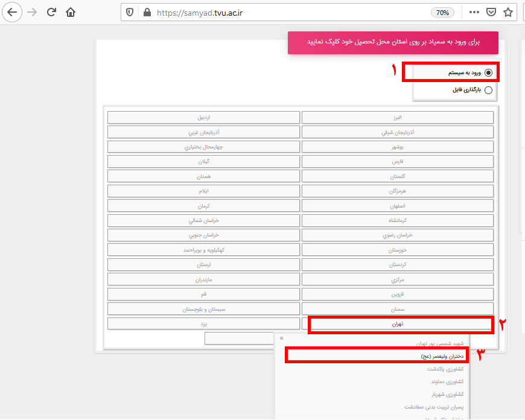The width and height of the screenshot is (525, 420).
Task: Expand the ایلام province list
Action: [203, 191]
